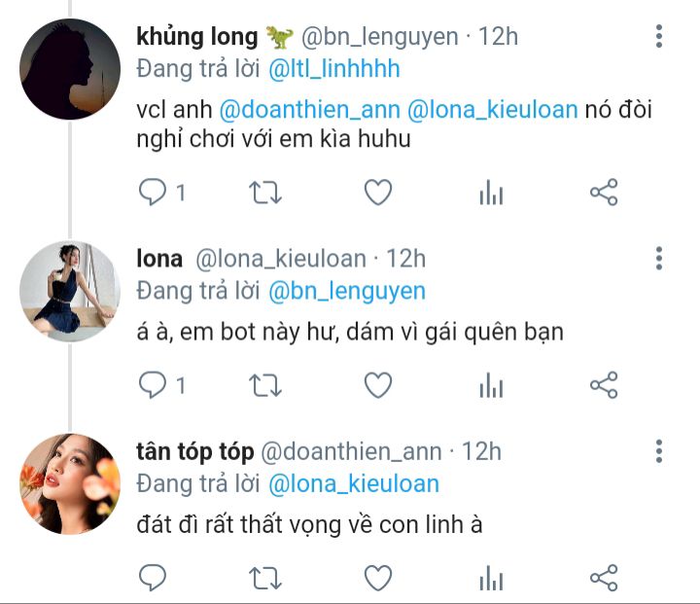Screen dimensions: 700x604
Task: Share khủng long's tweet
Action: point(604,193)
